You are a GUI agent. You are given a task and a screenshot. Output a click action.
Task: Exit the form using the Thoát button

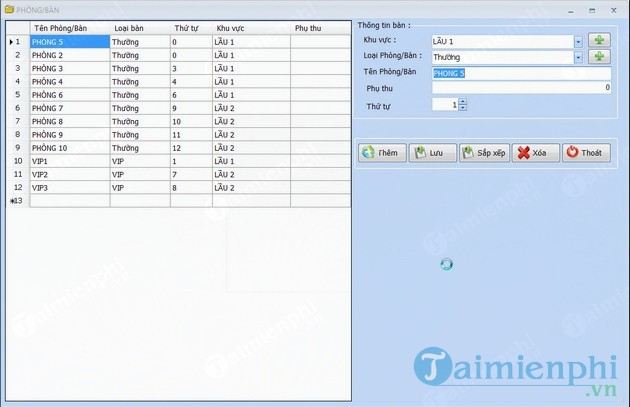pyautogui.click(x=585, y=153)
